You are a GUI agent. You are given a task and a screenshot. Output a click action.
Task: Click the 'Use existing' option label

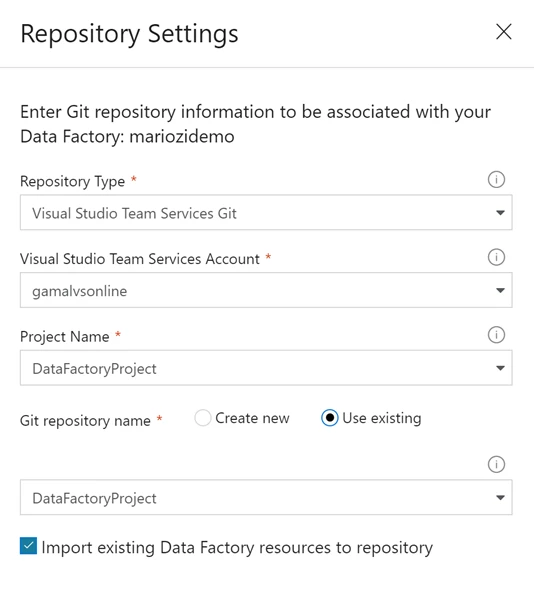tap(382, 418)
